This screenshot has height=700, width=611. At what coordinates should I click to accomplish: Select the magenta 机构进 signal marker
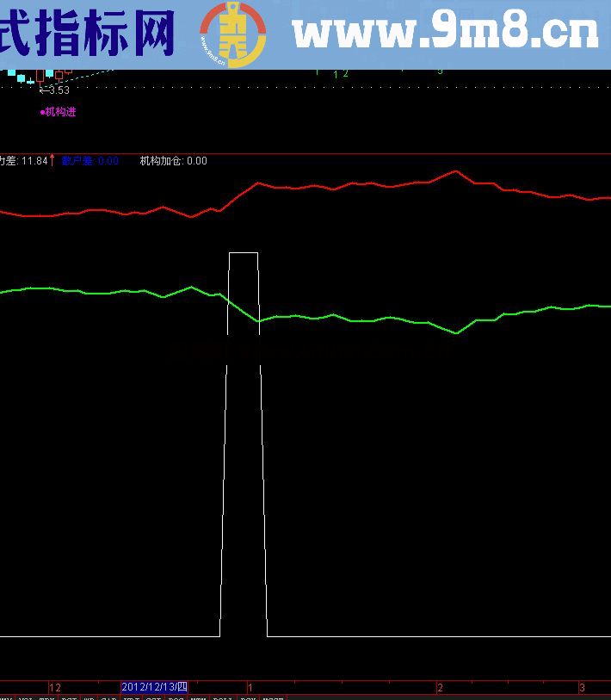tap(59, 112)
